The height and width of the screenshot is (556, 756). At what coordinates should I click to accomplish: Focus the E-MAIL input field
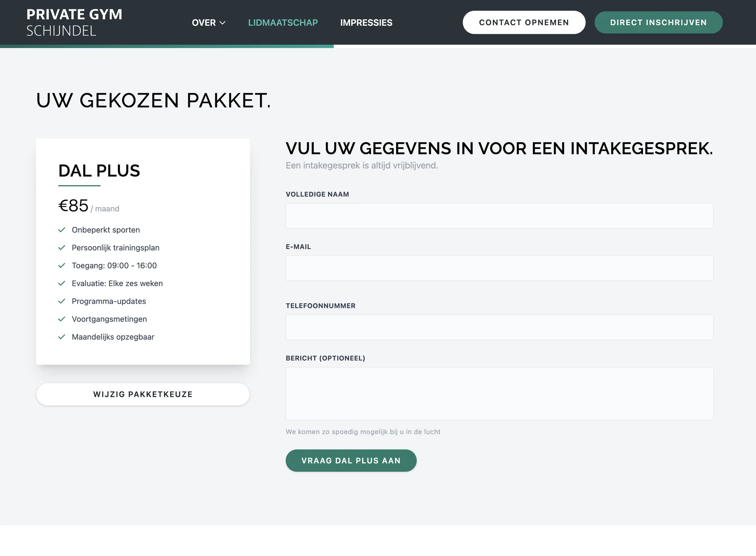point(499,268)
